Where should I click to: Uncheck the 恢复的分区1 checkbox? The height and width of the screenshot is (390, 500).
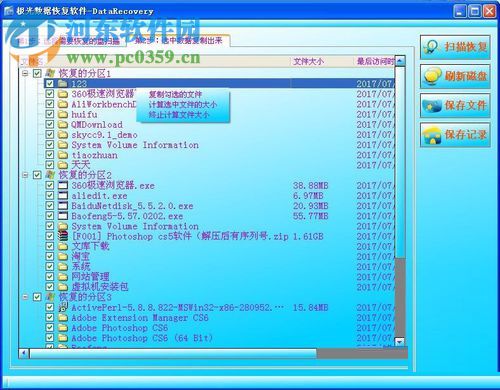point(37,73)
